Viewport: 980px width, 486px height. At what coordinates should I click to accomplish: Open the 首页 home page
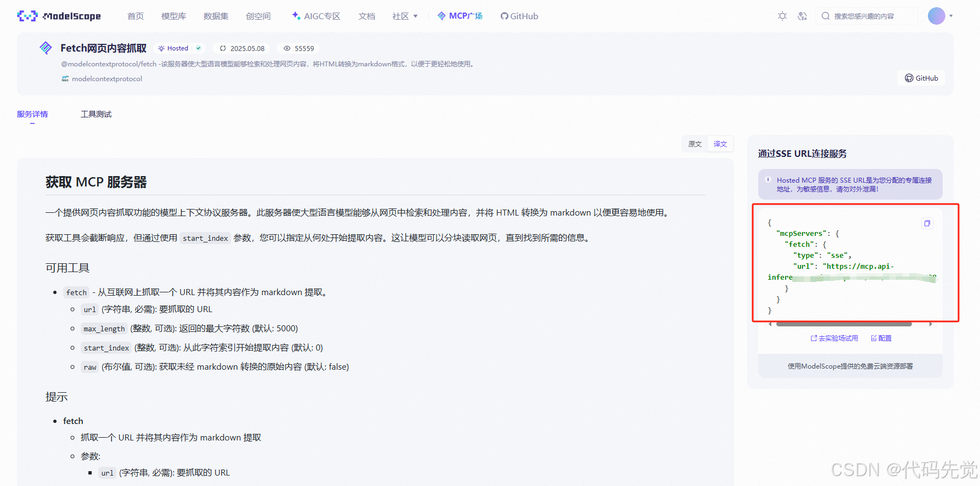pyautogui.click(x=136, y=16)
